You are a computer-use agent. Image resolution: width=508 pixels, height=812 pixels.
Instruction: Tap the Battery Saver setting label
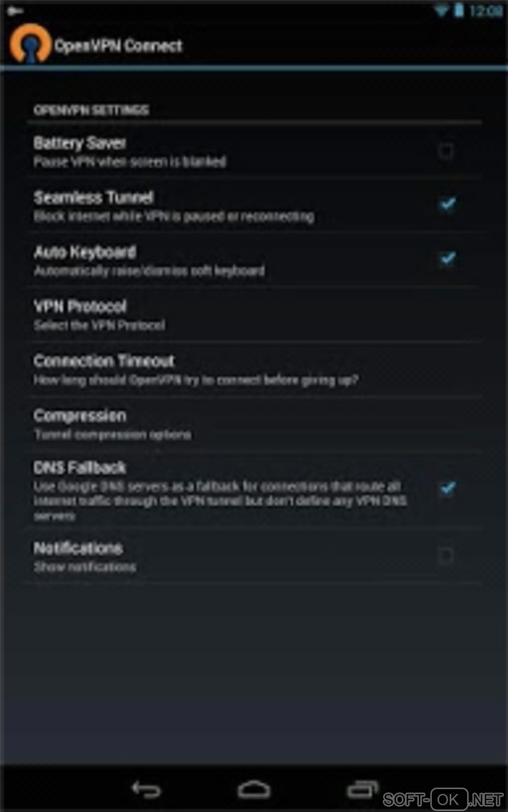pyautogui.click(x=80, y=143)
